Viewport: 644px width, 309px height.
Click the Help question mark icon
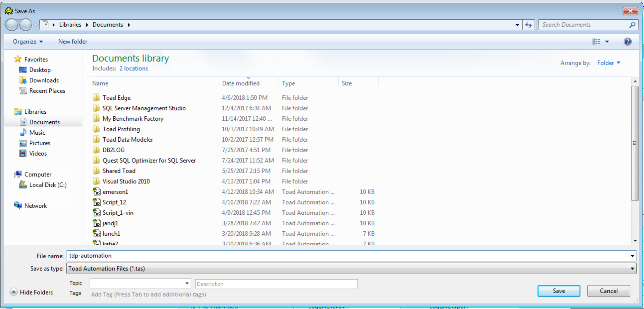pyautogui.click(x=627, y=41)
